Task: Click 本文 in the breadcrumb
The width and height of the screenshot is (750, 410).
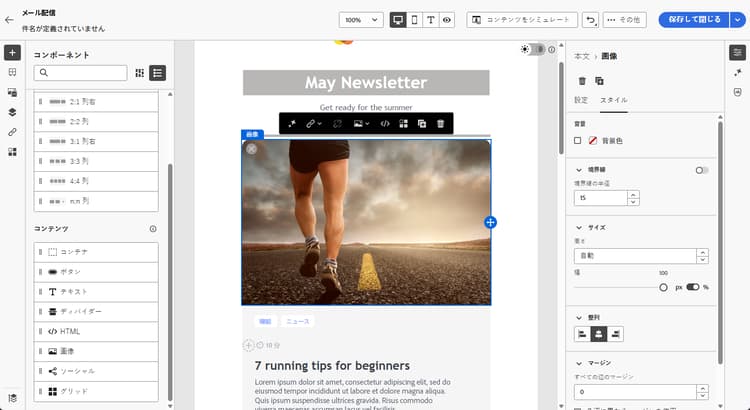Action: click(x=582, y=56)
